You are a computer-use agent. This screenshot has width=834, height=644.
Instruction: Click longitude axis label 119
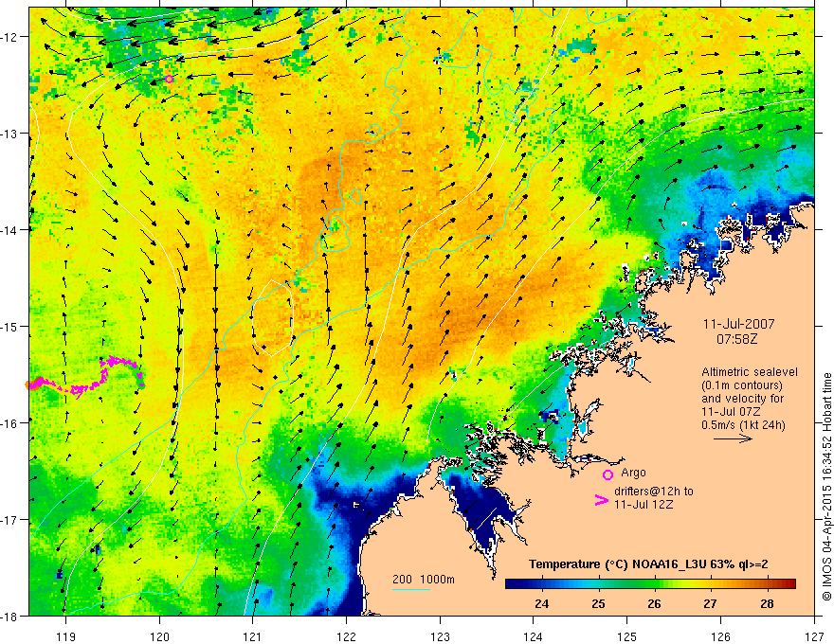pos(66,636)
